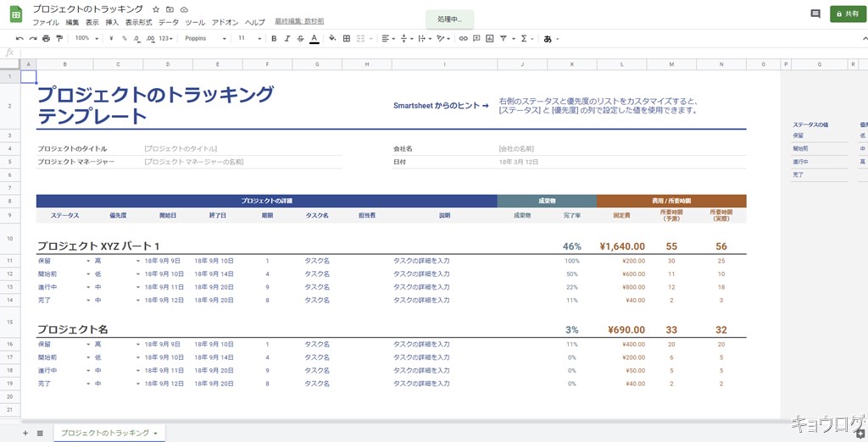This screenshot has width=868, height=442.
Task: Open the 最終編集: 数秒前 history link
Action: point(299,21)
